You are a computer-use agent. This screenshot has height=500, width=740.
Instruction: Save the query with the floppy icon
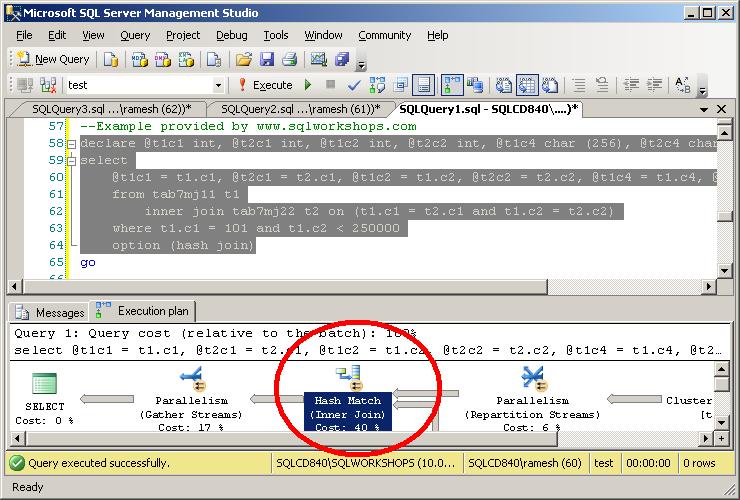[x=267, y=59]
